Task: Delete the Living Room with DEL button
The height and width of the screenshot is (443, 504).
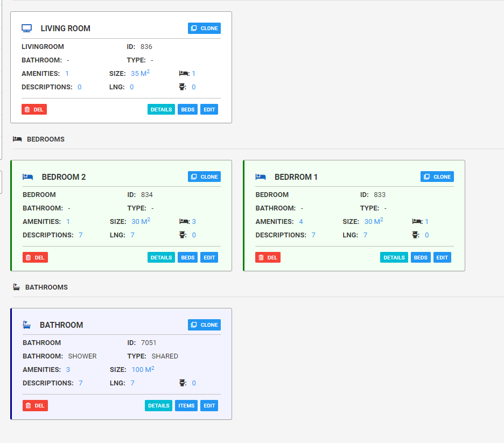Action: (x=34, y=110)
